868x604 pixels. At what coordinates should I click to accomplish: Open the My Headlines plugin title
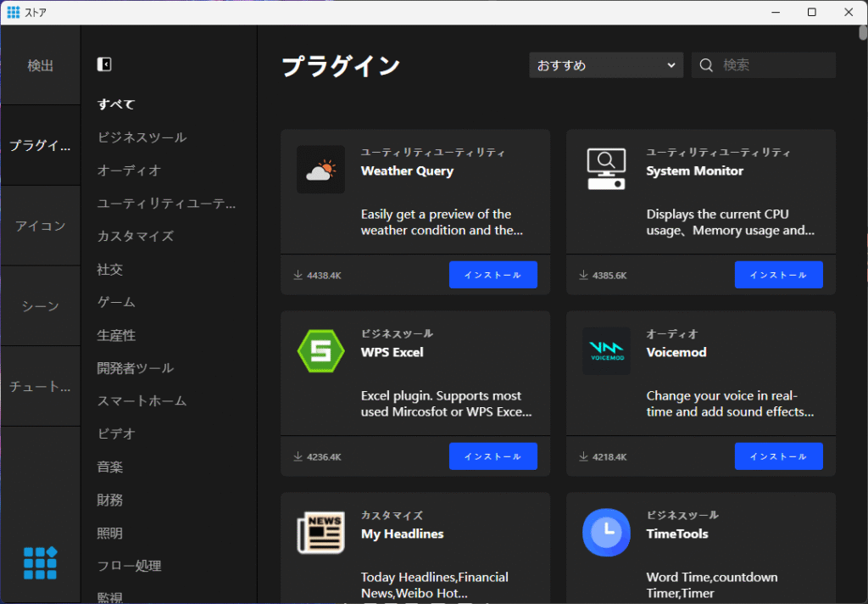coord(403,534)
